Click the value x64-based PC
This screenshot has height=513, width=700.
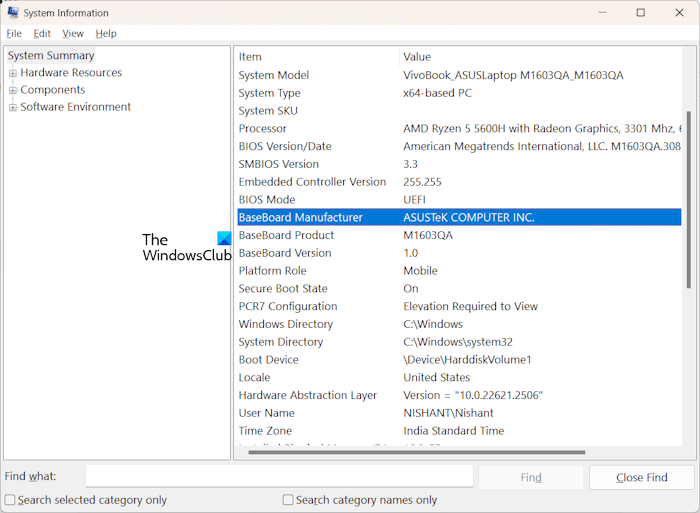click(x=438, y=93)
